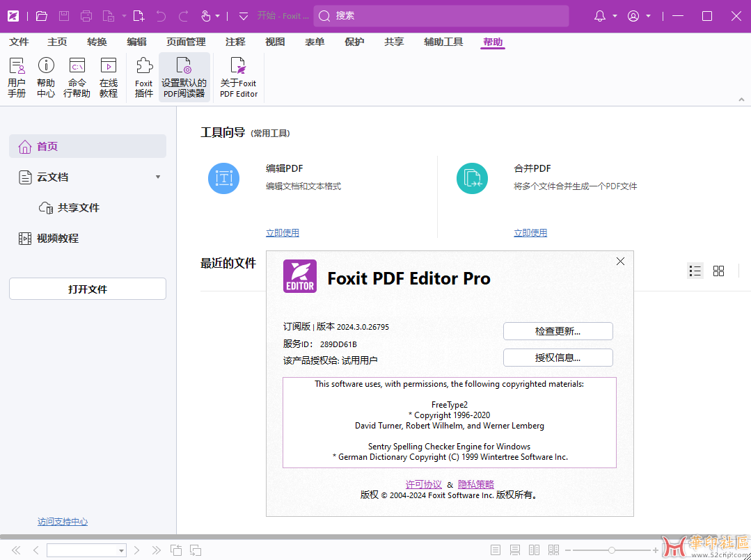Open the 帮助中心 help center
This screenshot has height=560, width=751.
pos(46,77)
